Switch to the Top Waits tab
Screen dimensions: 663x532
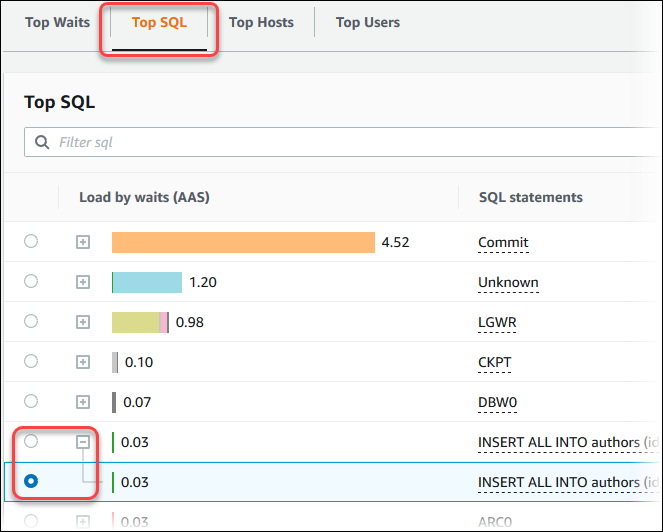(57, 22)
